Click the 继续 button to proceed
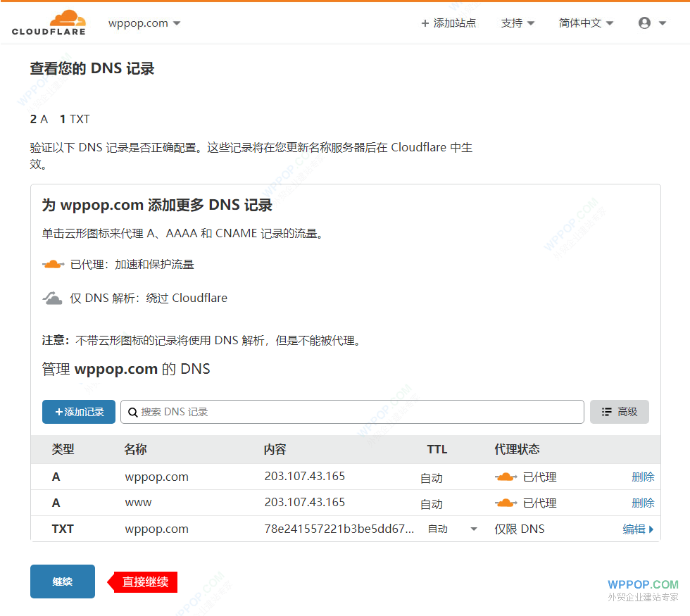 click(62, 582)
